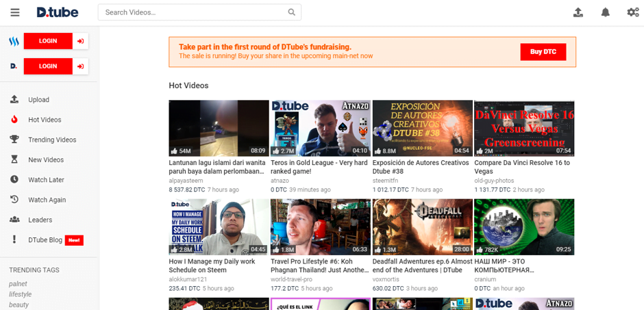644x310 pixels.
Task: Click the Steem logo icon in sidebar
Action: click(14, 41)
